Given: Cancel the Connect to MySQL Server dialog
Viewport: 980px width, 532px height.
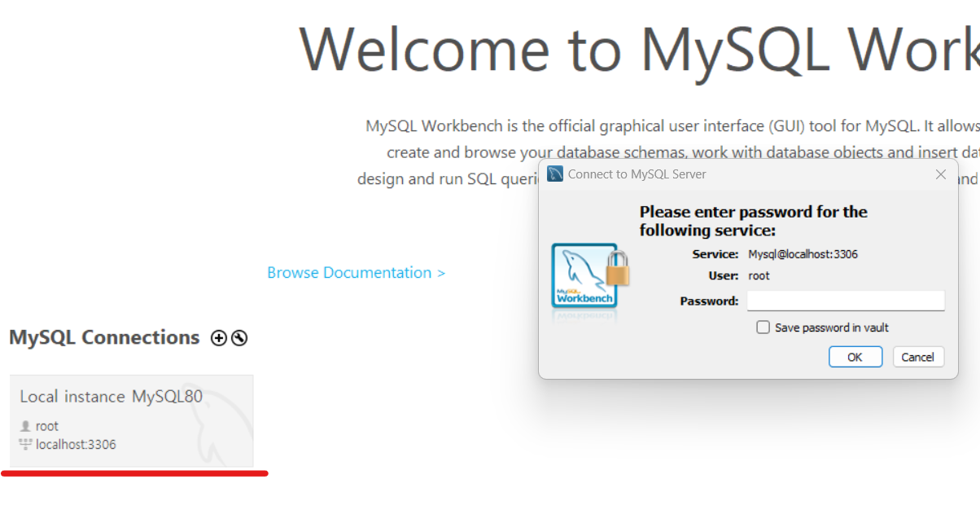Looking at the screenshot, I should pyautogui.click(x=918, y=357).
